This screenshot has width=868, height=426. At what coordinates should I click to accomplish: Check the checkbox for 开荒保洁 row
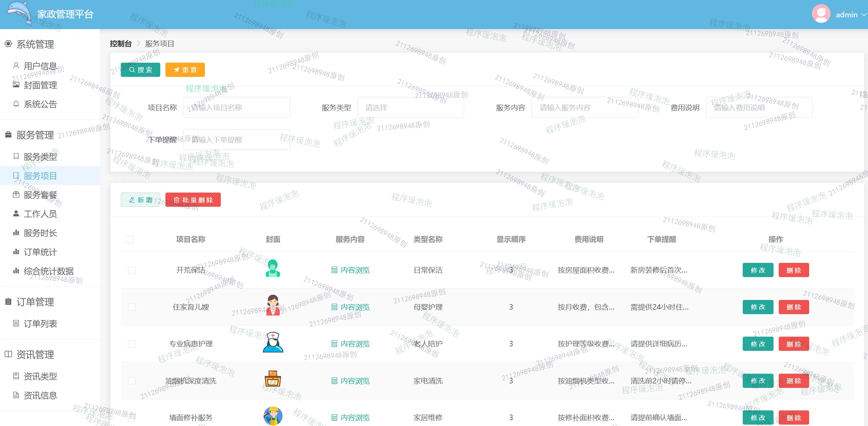[132, 270]
